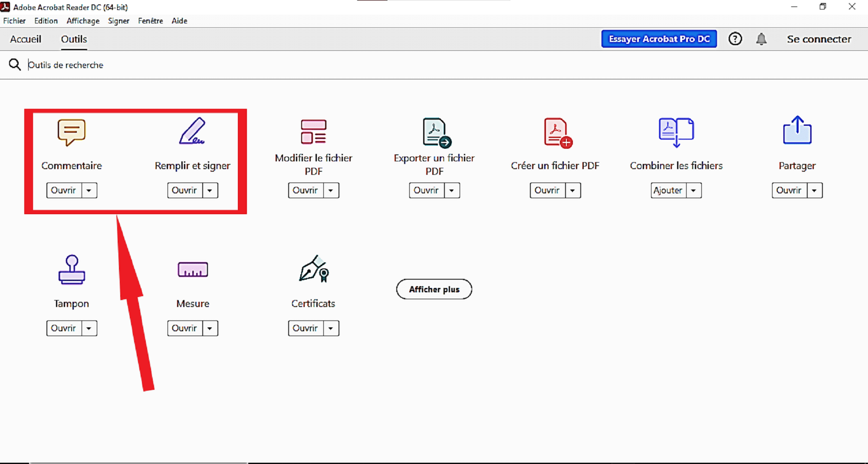The height and width of the screenshot is (464, 868).
Task: Expand the Certificats dropdown arrow
Action: click(331, 328)
